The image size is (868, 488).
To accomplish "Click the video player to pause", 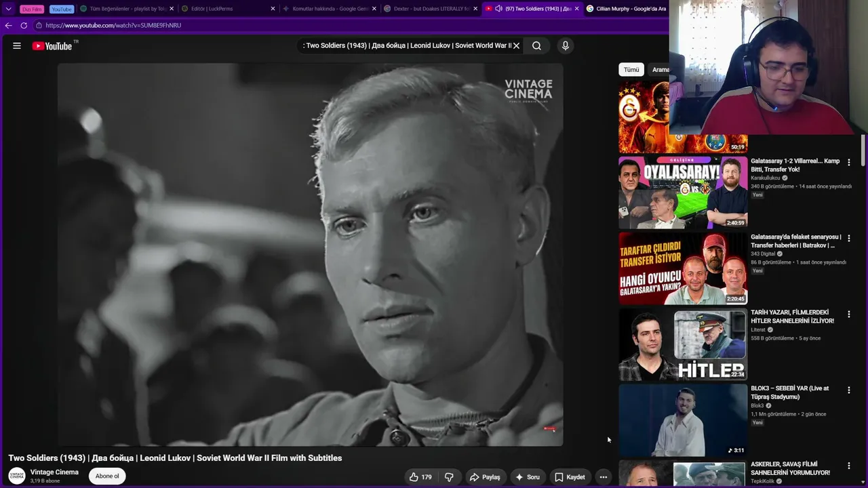I will 310,254.
